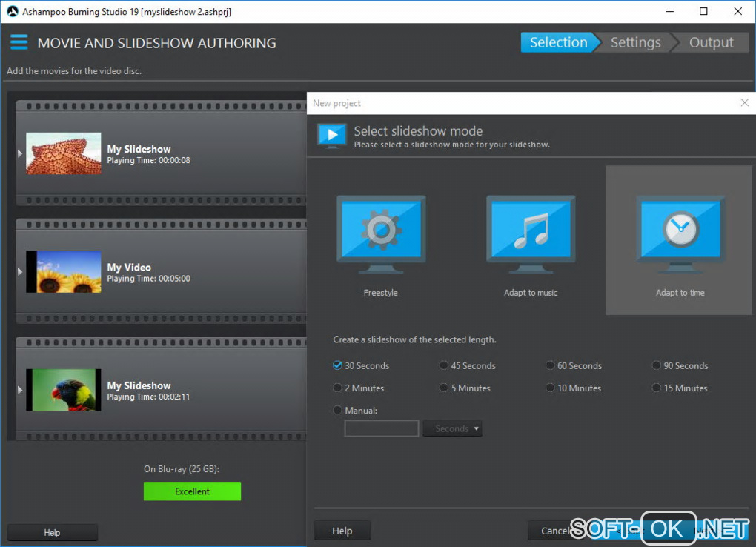Click Help button in the main window
Screen dimensions: 756x547
pyautogui.click(x=52, y=532)
